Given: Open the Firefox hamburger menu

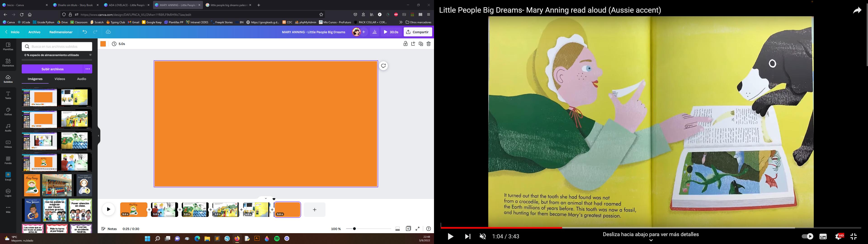Looking at the screenshot, I should (429, 14).
